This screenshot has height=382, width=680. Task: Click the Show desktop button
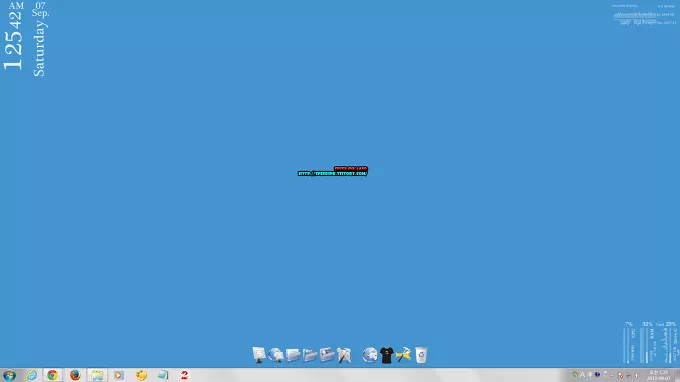click(x=677, y=375)
